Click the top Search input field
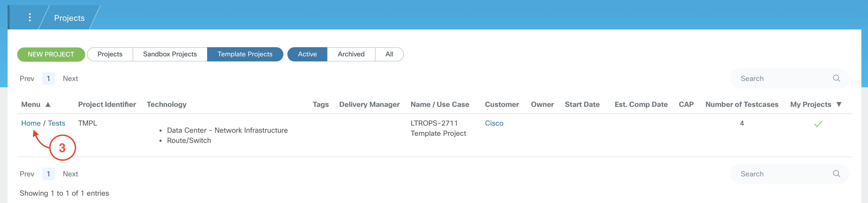 coord(782,78)
